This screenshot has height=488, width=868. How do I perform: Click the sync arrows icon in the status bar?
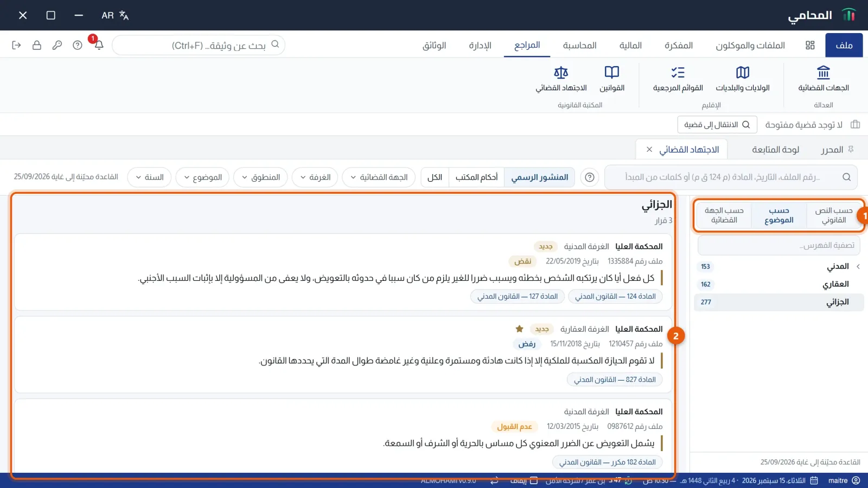tap(494, 480)
